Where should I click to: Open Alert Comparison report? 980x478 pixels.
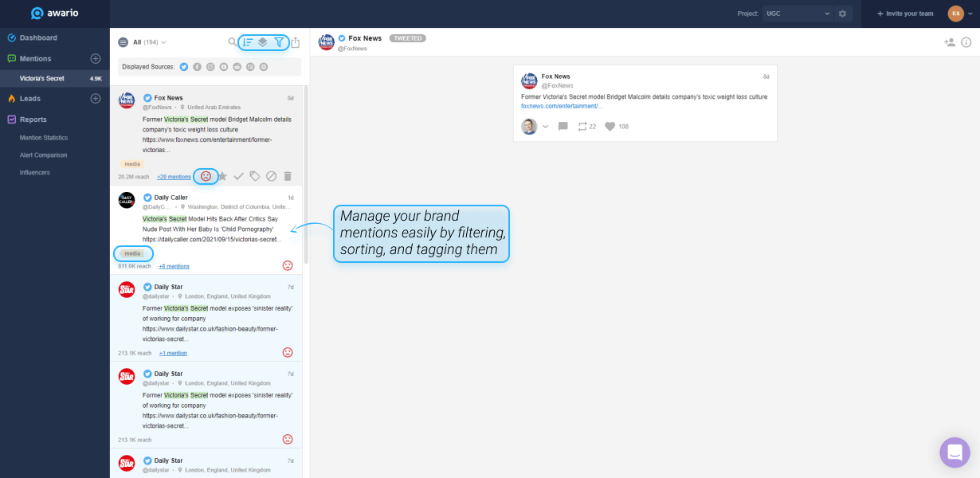click(x=43, y=155)
